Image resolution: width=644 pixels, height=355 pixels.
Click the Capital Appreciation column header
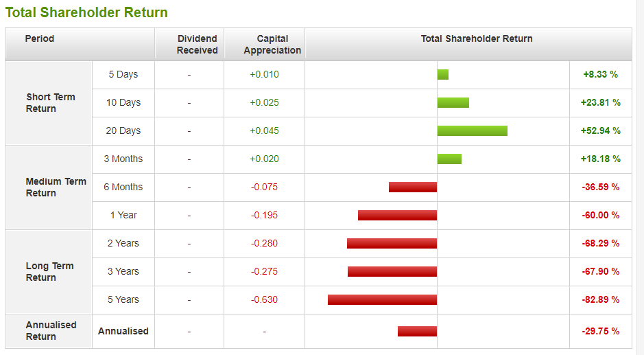click(265, 44)
